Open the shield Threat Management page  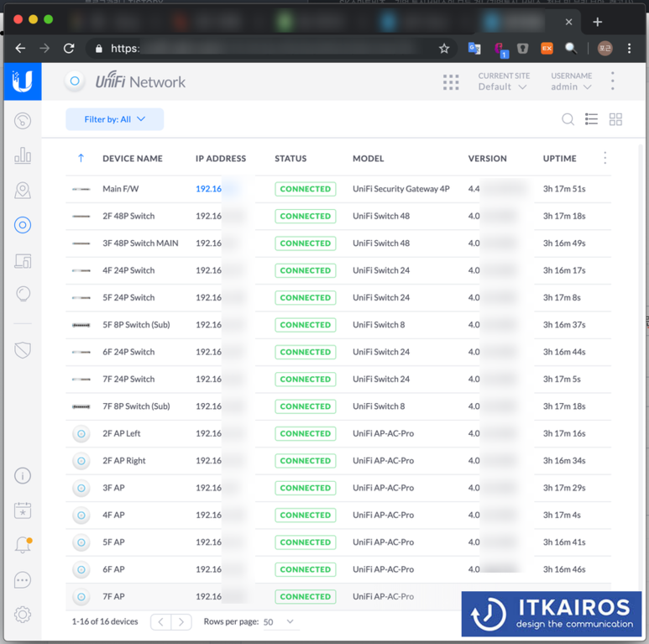23,350
